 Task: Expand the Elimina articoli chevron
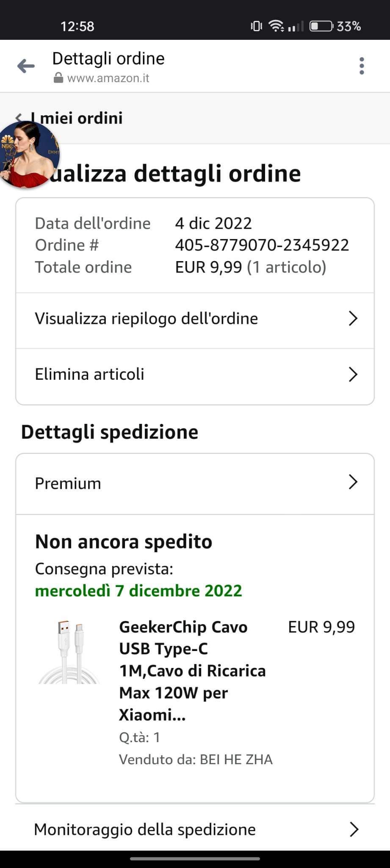click(x=353, y=374)
